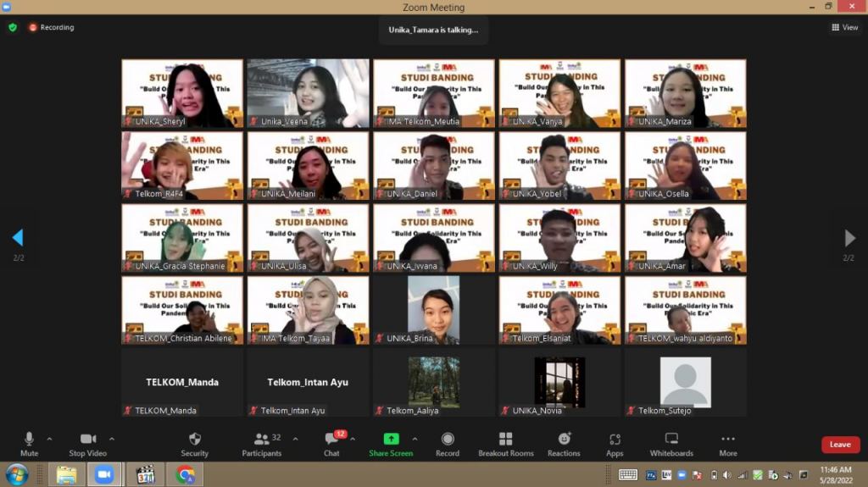Open Whiteboards
The width and height of the screenshot is (868, 487).
(671, 445)
